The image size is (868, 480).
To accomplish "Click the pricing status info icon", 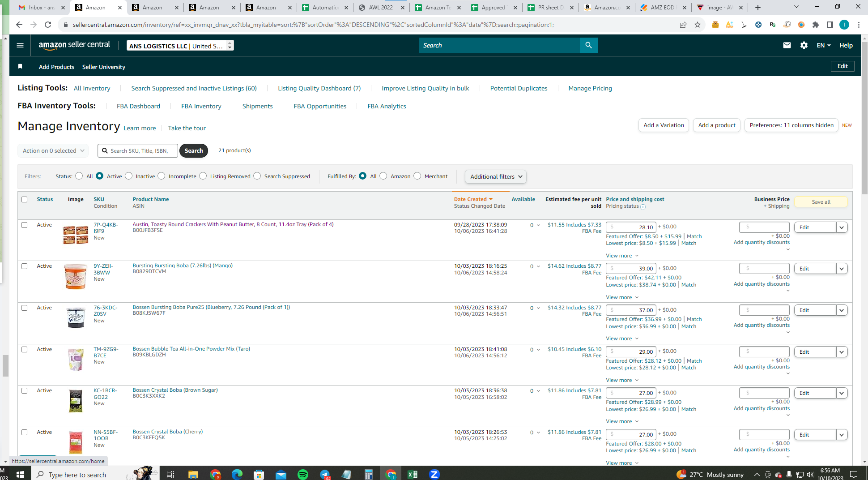I will click(643, 207).
